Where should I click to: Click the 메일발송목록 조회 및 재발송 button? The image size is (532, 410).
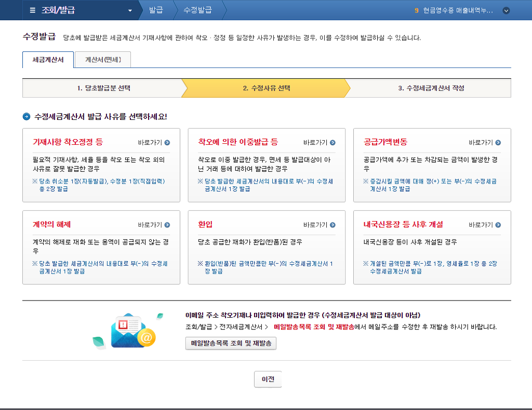tap(231, 343)
